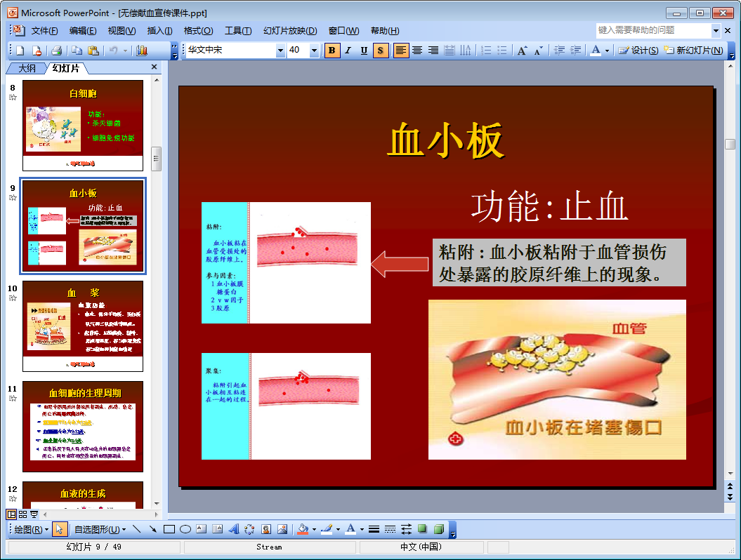Open fill color dropdown arrow
This screenshot has height=560, width=741.
(314, 529)
